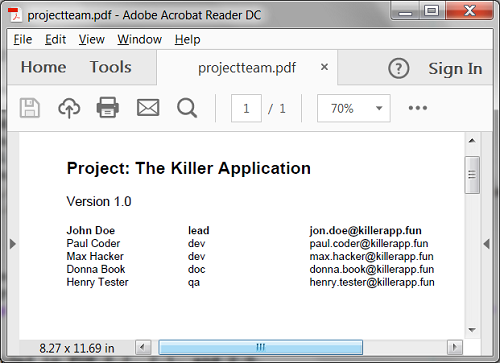Screen dimensions: 500x363
Task: Maximize the Acrobat Reader window
Action: tap(431, 11)
